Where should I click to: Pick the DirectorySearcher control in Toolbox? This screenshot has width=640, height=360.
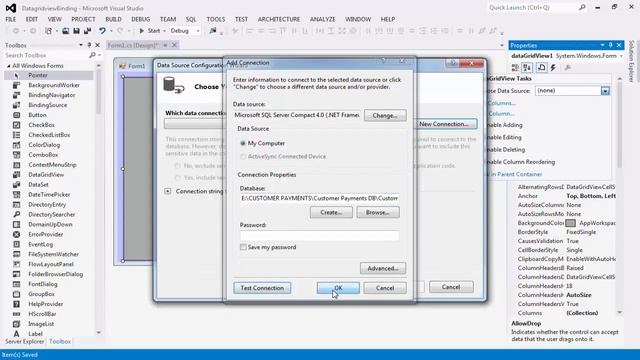tap(52, 214)
